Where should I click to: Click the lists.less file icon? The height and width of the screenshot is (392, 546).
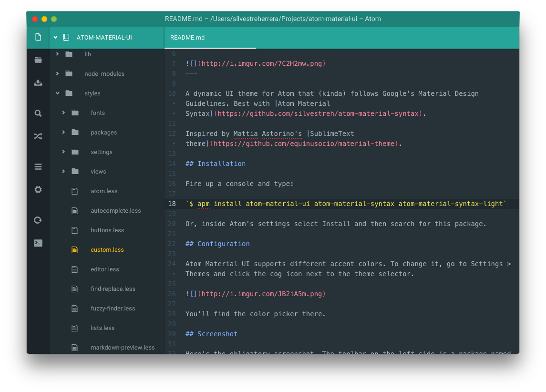74,328
